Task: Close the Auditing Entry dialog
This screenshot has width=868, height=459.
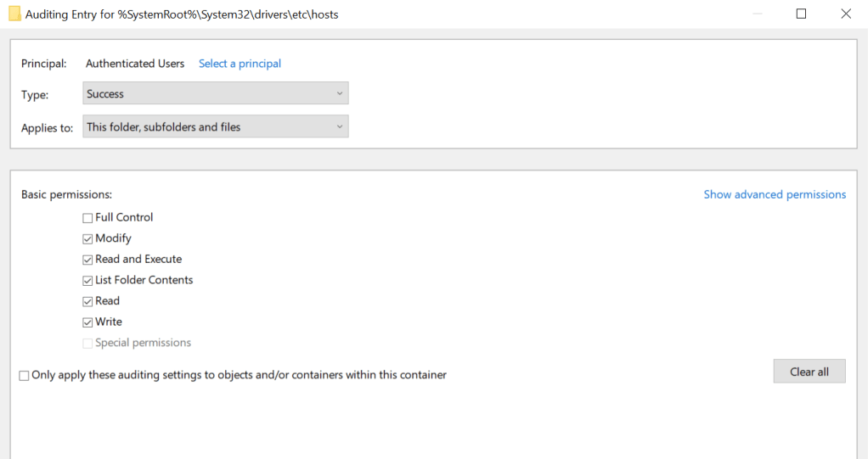Action: pyautogui.click(x=845, y=14)
